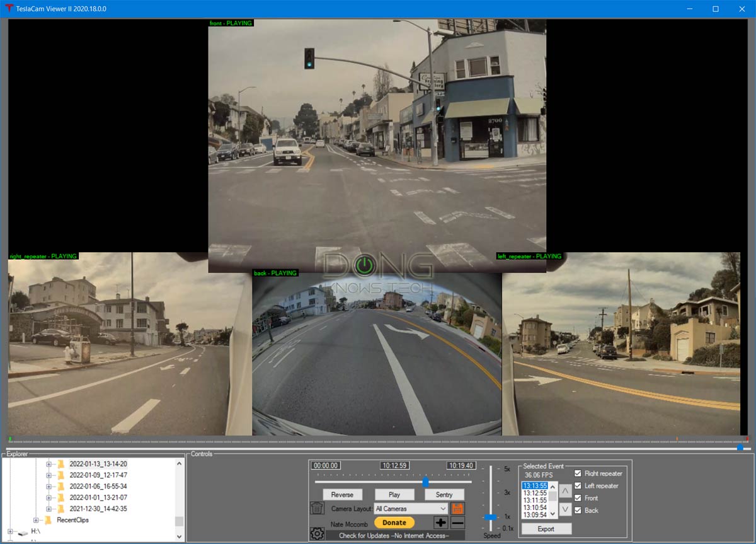Click the folder icon of 2022-01-01_13-21-07
756x544 pixels.
point(60,498)
